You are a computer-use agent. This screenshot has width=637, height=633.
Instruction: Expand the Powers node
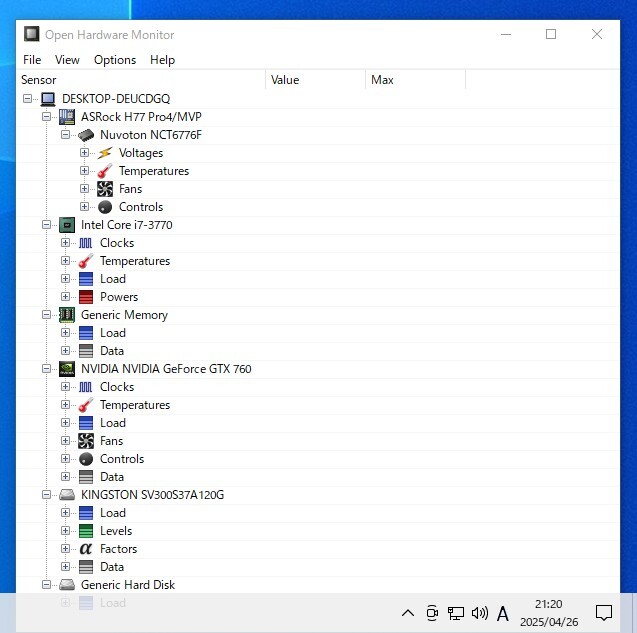65,297
